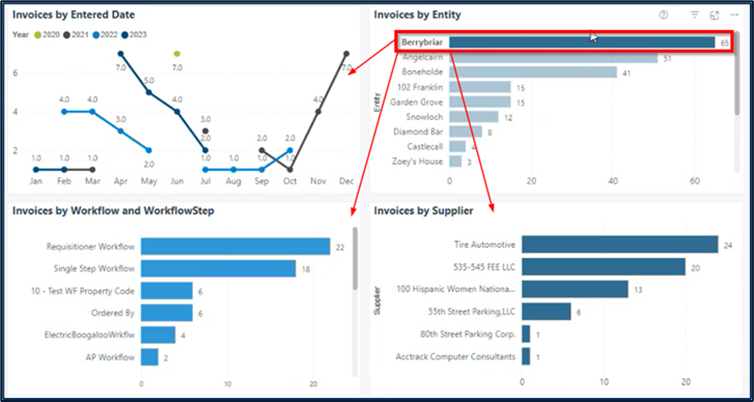Click the ElectricBoogalooWrkflw label
The height and width of the screenshot is (402, 754).
(89, 335)
